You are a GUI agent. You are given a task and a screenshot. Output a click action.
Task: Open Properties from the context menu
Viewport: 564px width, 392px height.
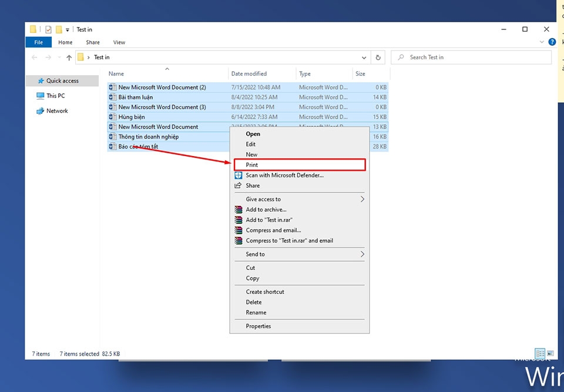point(300,326)
